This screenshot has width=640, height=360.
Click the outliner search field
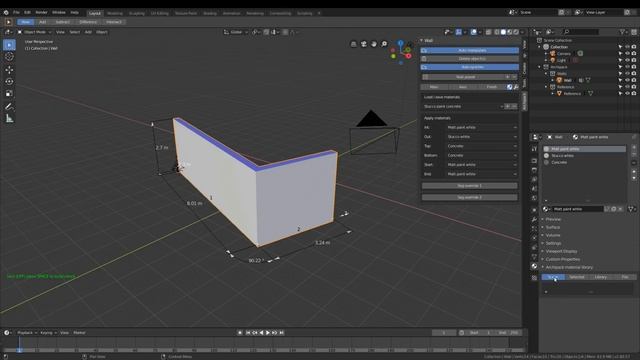tap(581, 32)
